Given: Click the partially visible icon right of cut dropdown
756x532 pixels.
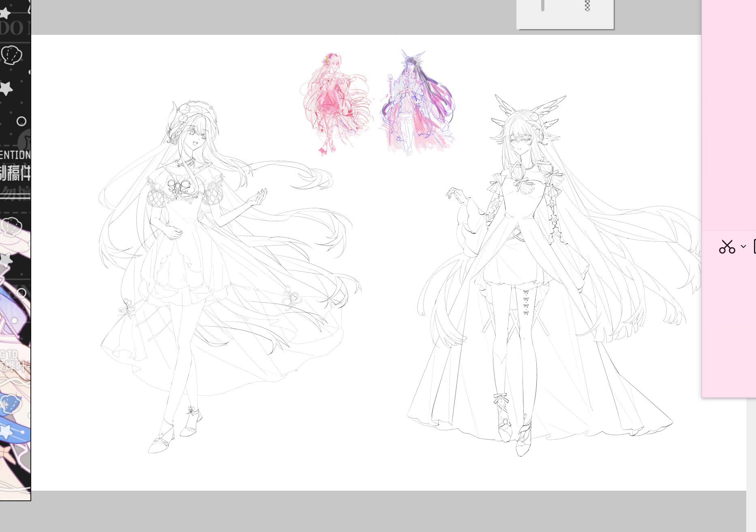Looking at the screenshot, I should (754, 246).
